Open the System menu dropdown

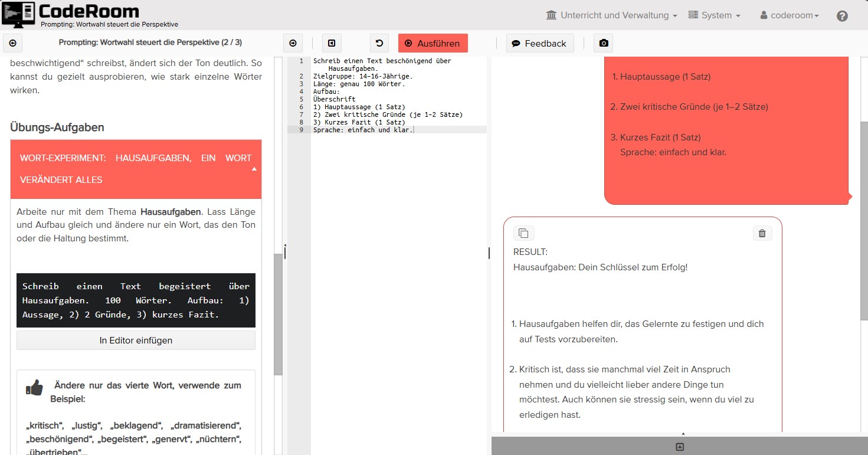pos(714,15)
